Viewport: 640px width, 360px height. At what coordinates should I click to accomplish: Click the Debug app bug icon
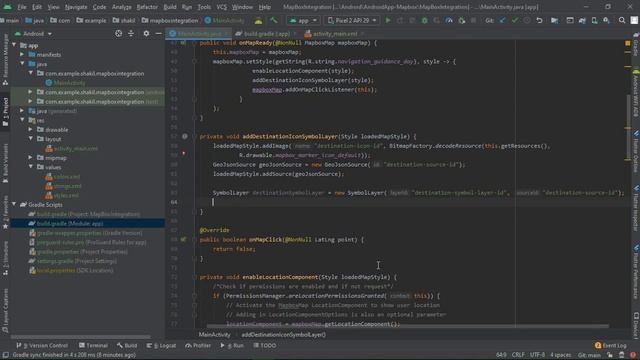(424, 20)
